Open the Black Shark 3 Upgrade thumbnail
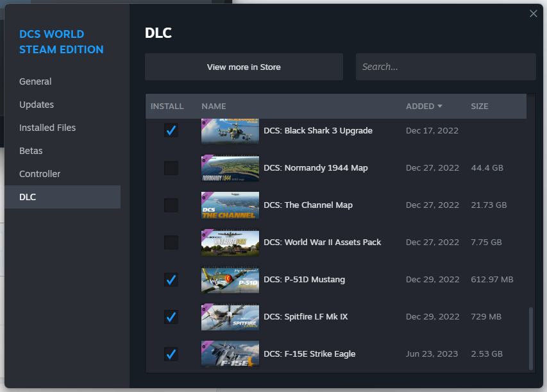The image size is (547, 392). pyautogui.click(x=230, y=131)
